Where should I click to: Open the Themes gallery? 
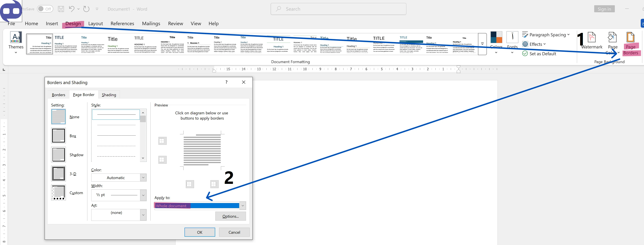[16, 42]
